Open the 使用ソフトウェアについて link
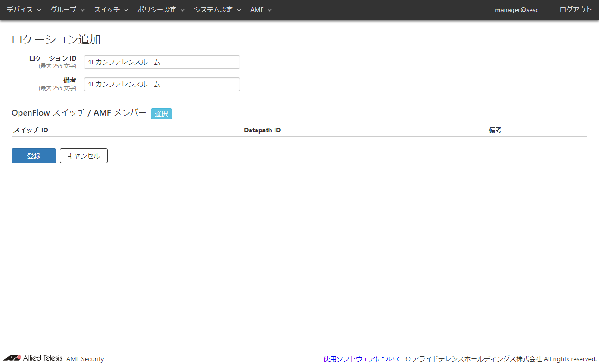 pos(362,359)
